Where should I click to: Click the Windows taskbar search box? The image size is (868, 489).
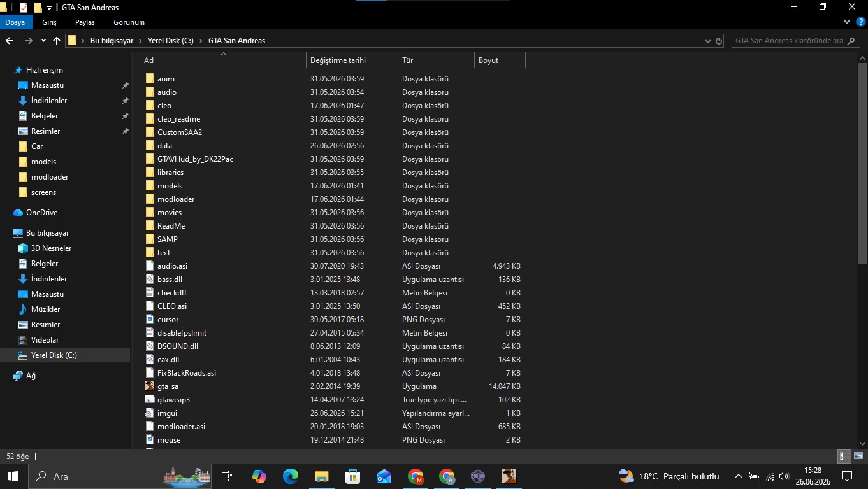click(x=119, y=476)
